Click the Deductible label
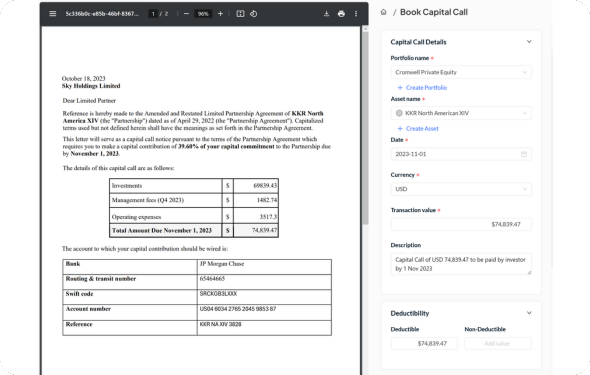The height and width of the screenshot is (375, 590). [x=405, y=329]
